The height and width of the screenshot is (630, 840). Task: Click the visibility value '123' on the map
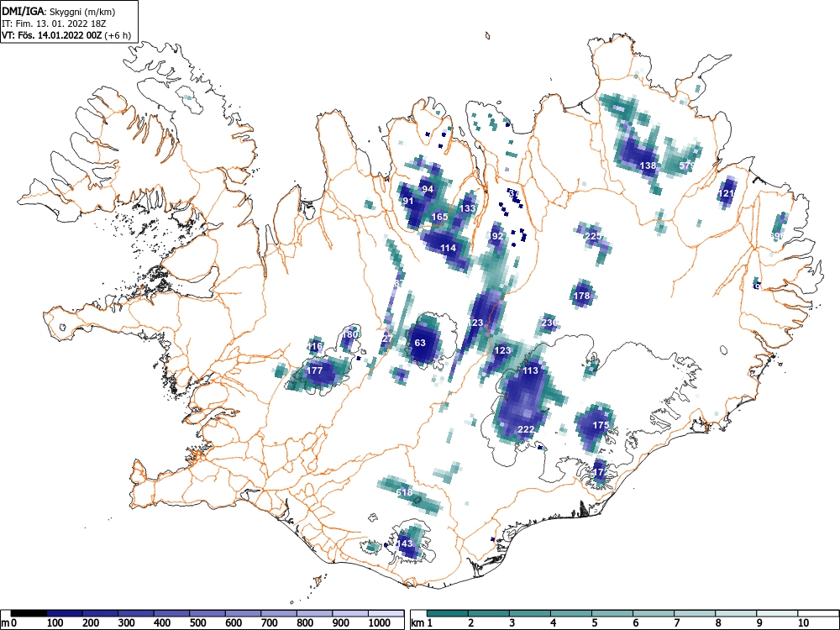(502, 351)
